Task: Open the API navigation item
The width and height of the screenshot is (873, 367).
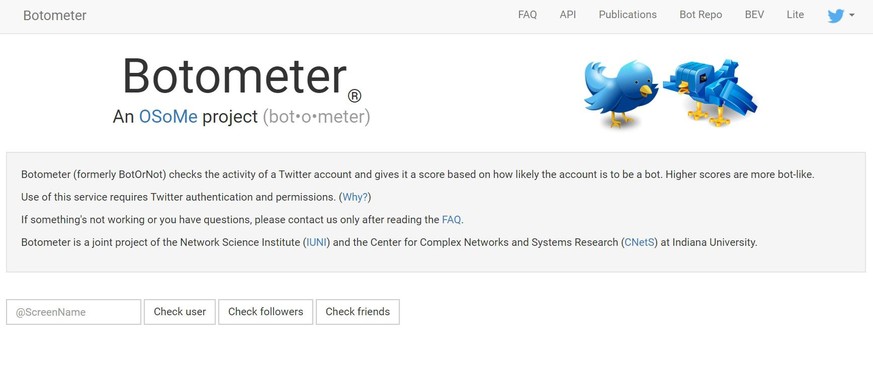Action: 568,15
